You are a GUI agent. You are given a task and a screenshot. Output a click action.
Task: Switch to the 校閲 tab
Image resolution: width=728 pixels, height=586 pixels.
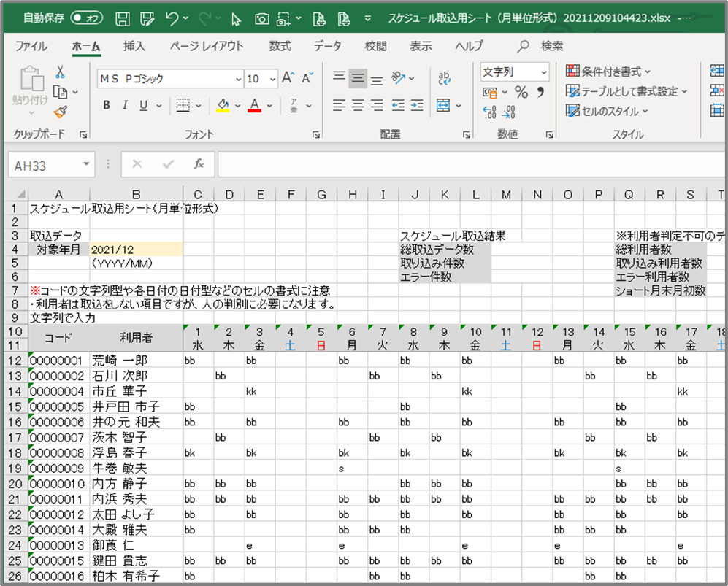click(375, 46)
